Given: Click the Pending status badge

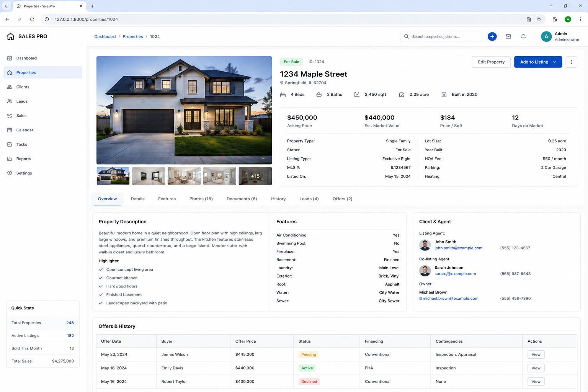Looking at the screenshot, I should [309, 354].
